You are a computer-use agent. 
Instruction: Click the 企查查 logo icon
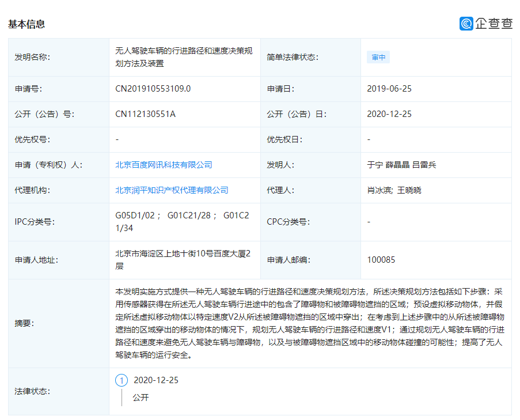(466, 24)
